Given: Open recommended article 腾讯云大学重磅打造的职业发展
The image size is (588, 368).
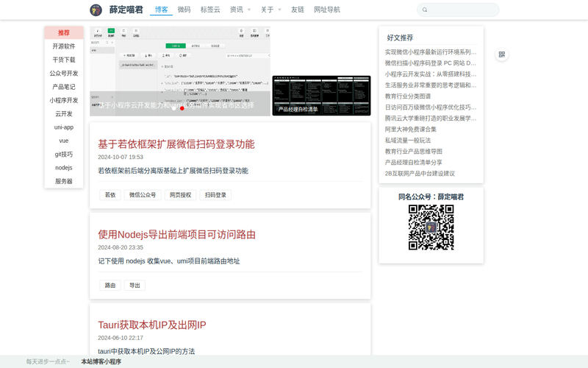Looking at the screenshot, I should 431,118.
